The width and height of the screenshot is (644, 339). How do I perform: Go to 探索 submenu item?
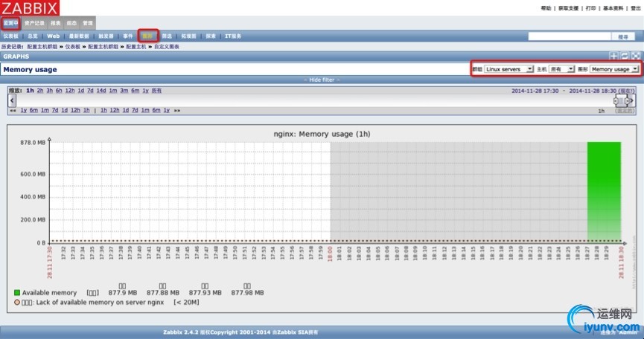tap(211, 36)
